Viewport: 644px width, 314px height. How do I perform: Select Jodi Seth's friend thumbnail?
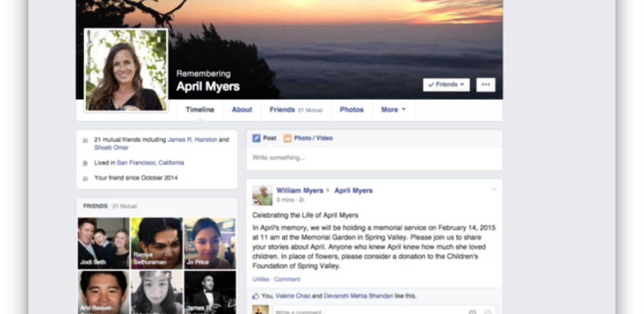[103, 243]
